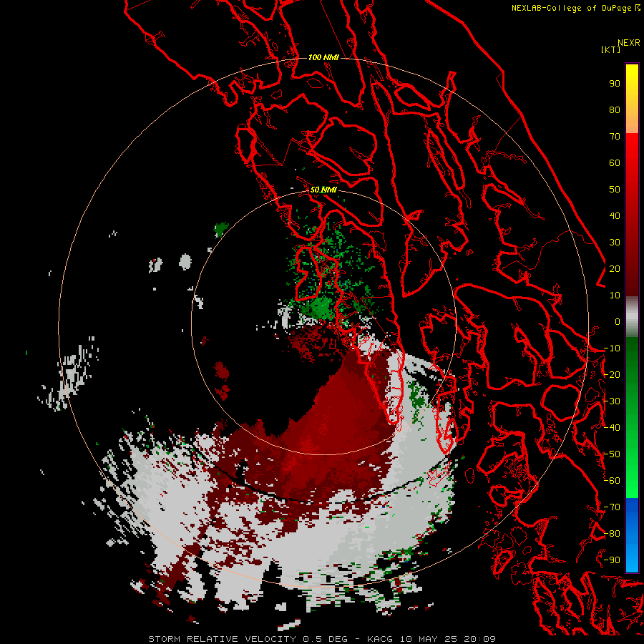Click the -70 value on the velocity scale

point(612,507)
